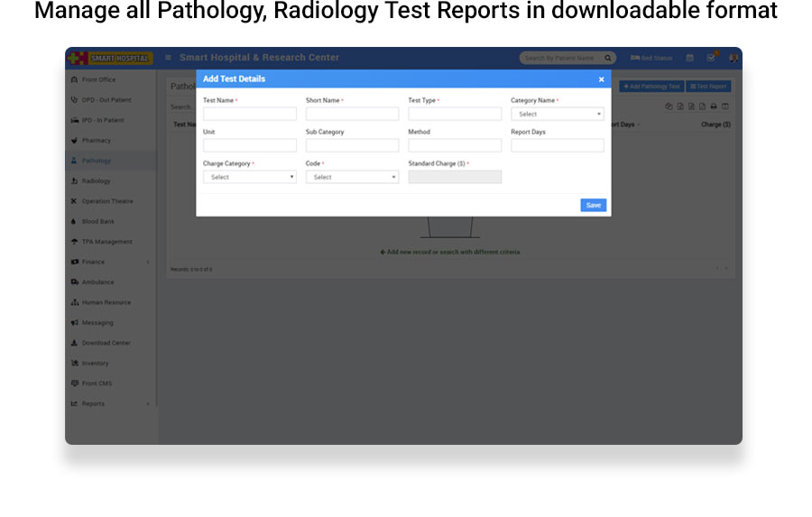
Task: Click the columns visibility icon
Action: (725, 106)
